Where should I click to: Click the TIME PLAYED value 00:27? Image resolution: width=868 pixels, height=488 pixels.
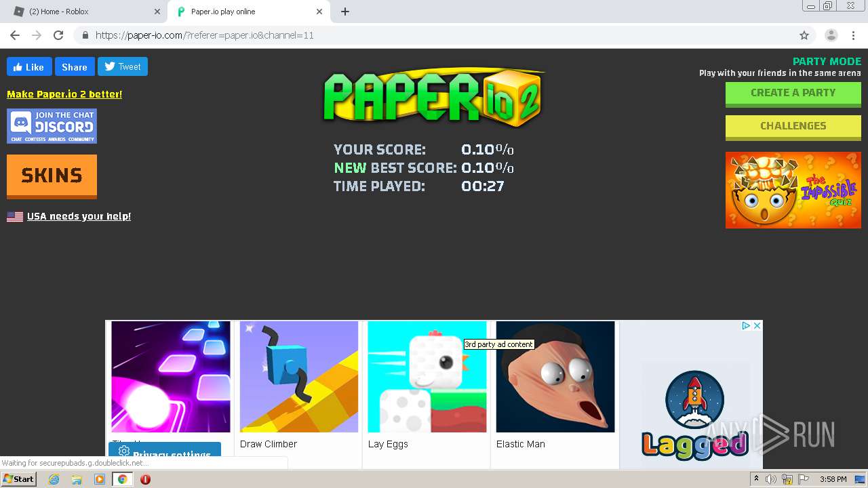pyautogui.click(x=483, y=186)
